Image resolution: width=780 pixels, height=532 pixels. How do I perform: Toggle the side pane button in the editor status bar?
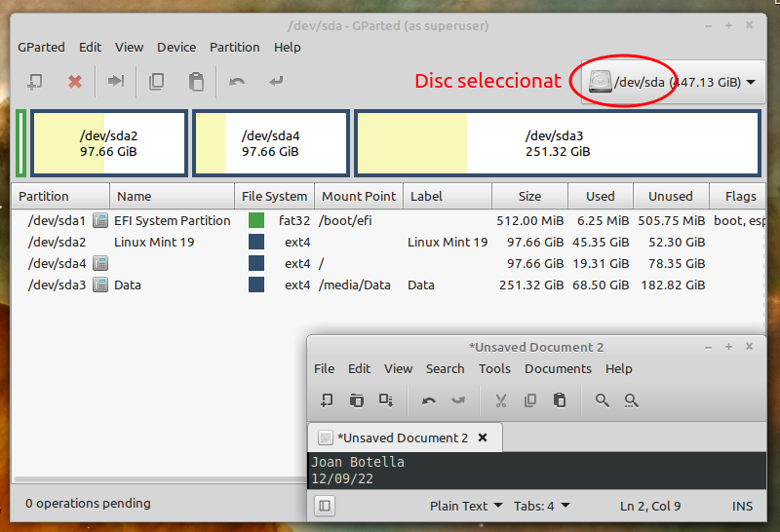(x=326, y=506)
